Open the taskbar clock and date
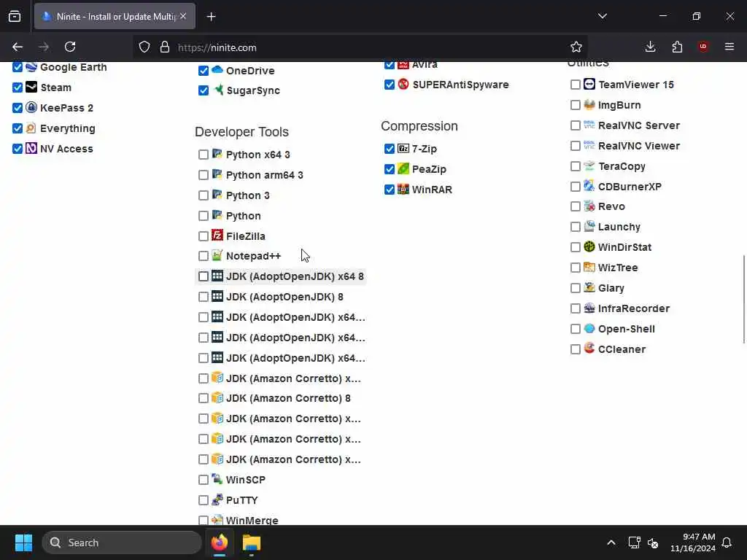Image resolution: width=747 pixels, height=560 pixels. pos(693,542)
